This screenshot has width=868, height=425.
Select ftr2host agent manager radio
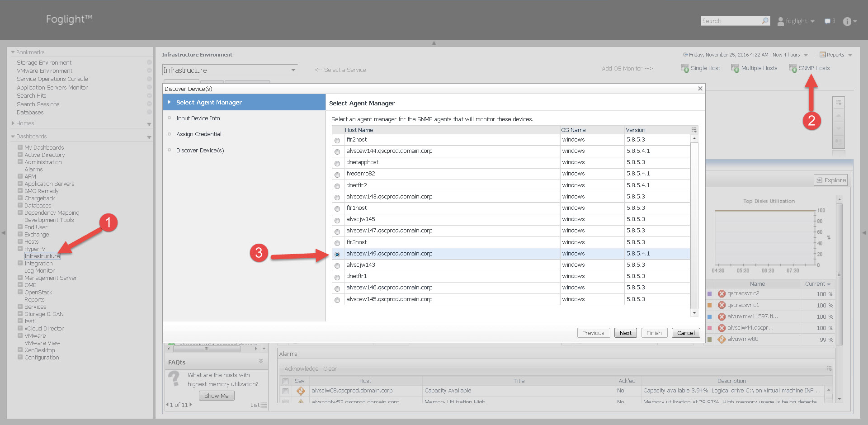point(337,141)
